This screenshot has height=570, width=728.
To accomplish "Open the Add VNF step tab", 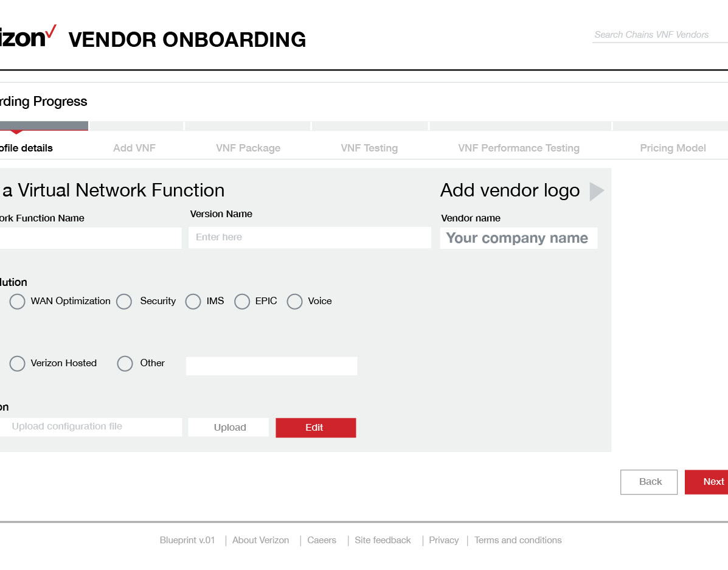I will coord(134,148).
